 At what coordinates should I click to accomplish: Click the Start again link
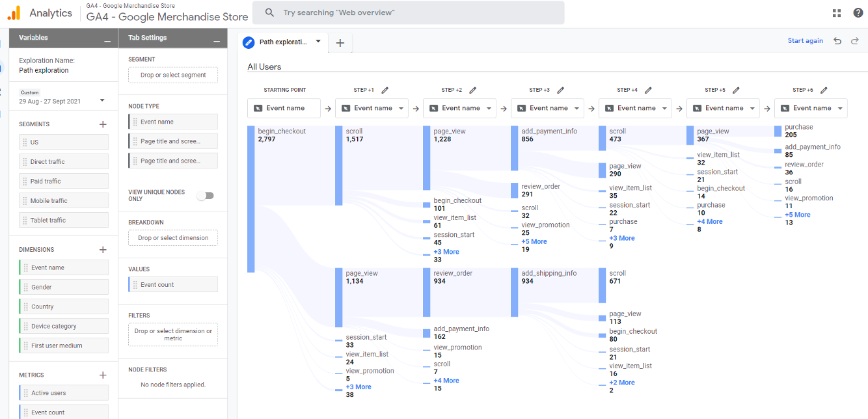pyautogui.click(x=805, y=41)
